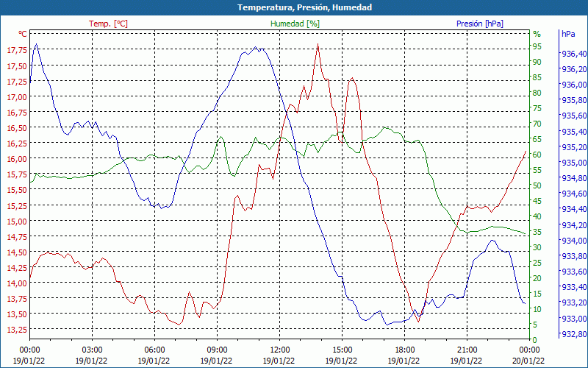Image resolution: width=588 pixels, height=368 pixels.
Task: Click the '20/01/22' date label
Action: coord(529,361)
